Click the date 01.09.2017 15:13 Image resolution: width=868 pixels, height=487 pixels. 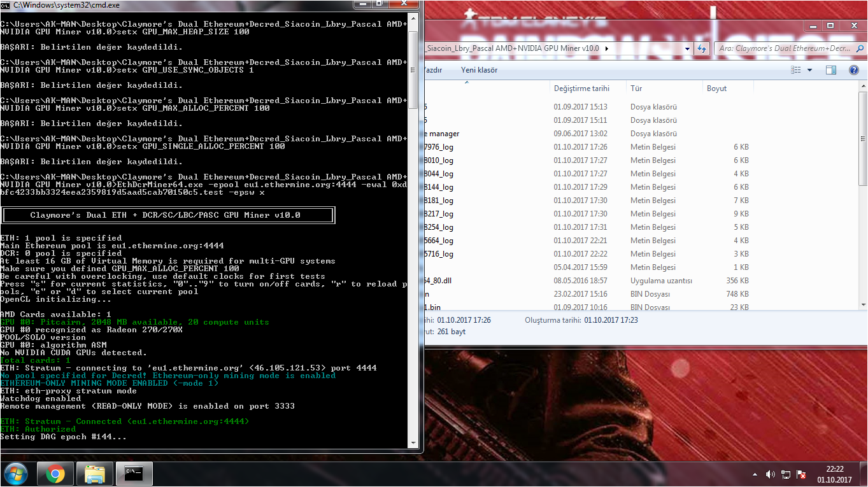pyautogui.click(x=580, y=107)
